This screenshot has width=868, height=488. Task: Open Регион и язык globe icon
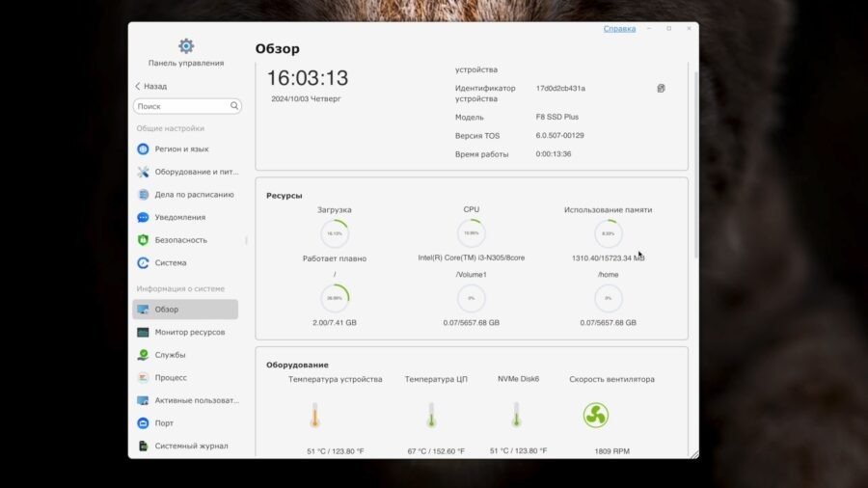[143, 149]
